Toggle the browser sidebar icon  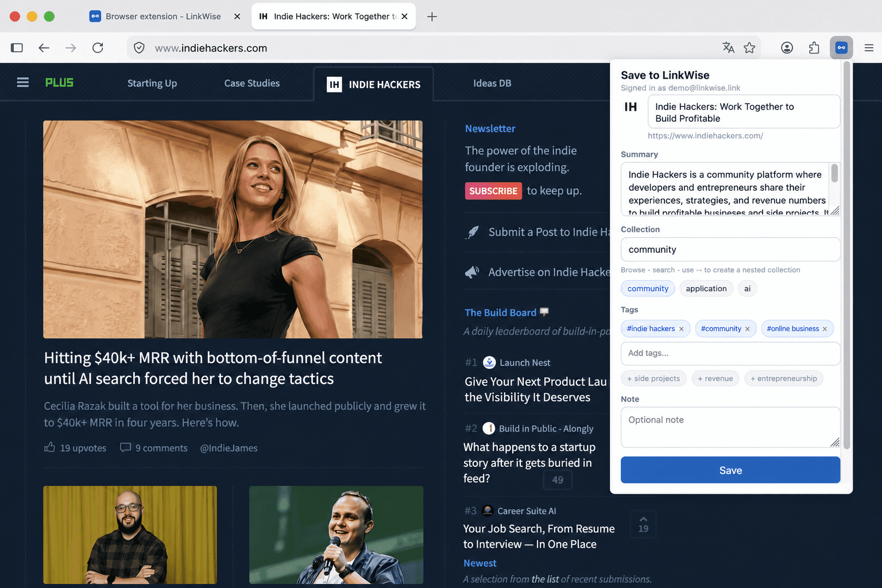pos(17,48)
